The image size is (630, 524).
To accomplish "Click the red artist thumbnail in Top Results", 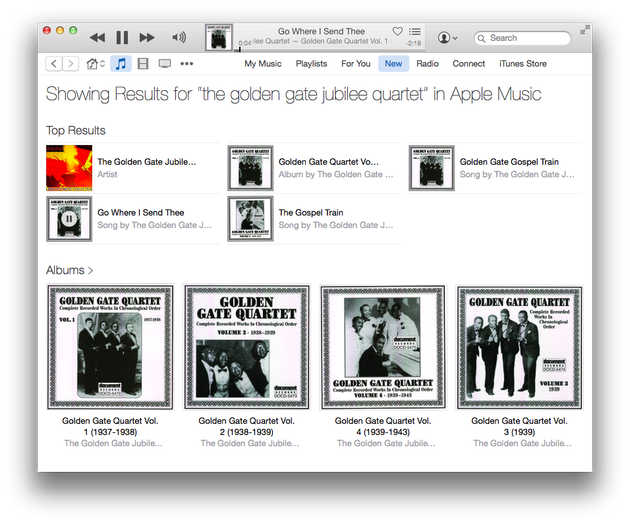I will [69, 168].
